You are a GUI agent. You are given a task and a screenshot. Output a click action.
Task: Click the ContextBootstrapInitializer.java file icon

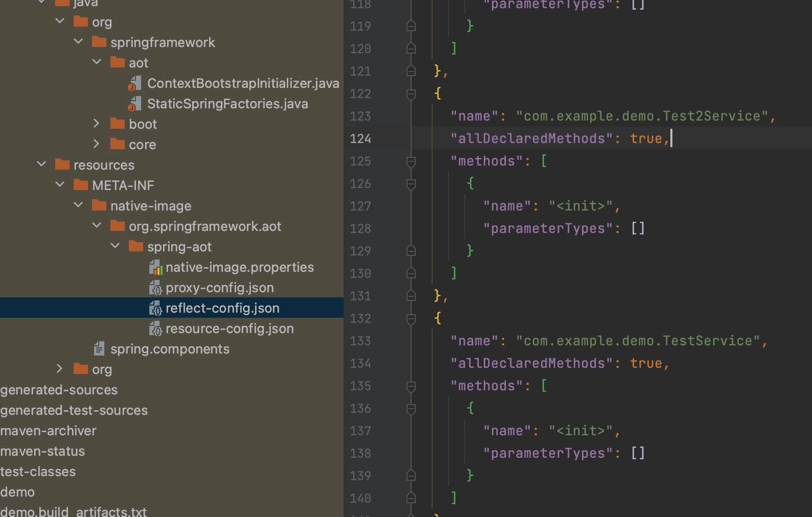[x=135, y=83]
